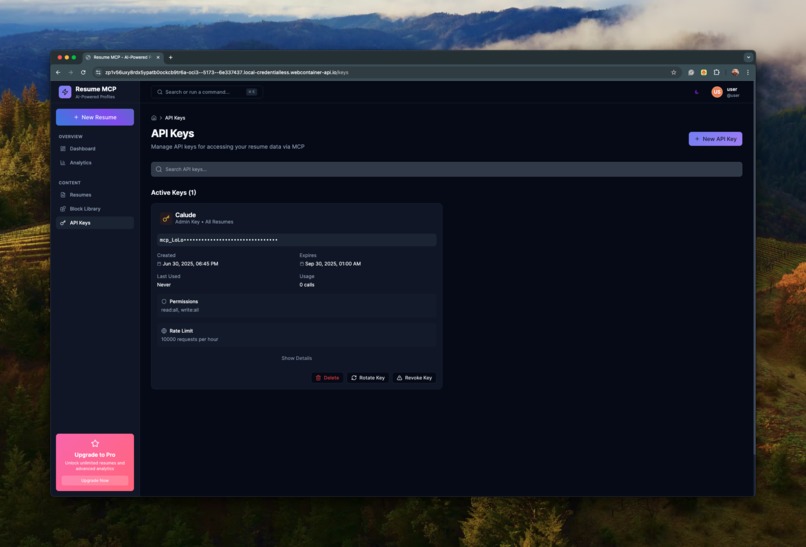This screenshot has width=806, height=547.
Task: Focus the Search or run a command field
Action: coord(207,92)
